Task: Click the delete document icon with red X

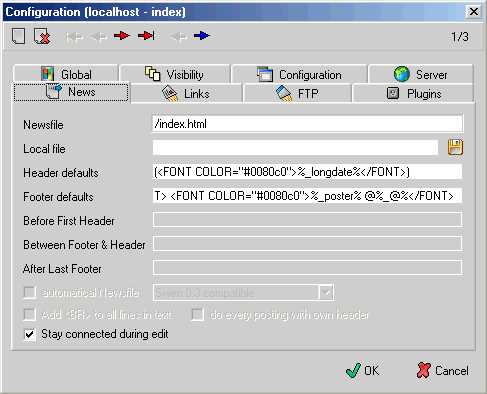Action: click(x=42, y=36)
